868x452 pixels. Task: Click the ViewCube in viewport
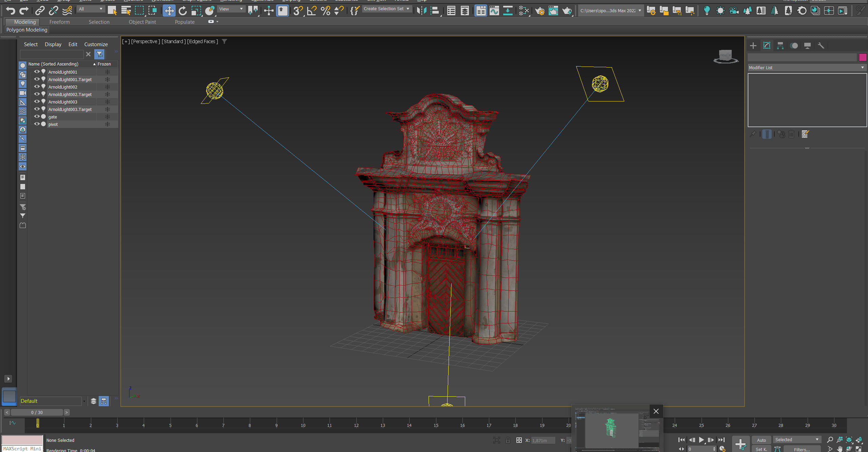click(x=725, y=56)
